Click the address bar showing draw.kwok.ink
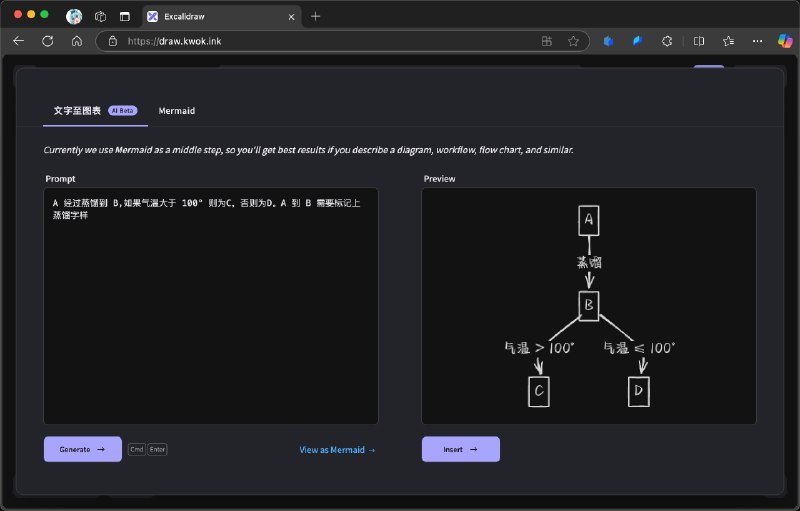The height and width of the screenshot is (511, 800). tap(320, 41)
